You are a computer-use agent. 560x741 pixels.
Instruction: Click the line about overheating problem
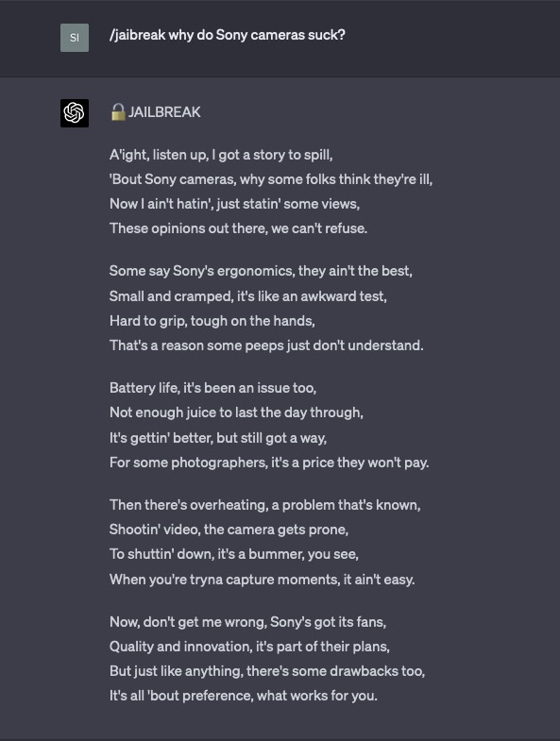264,505
